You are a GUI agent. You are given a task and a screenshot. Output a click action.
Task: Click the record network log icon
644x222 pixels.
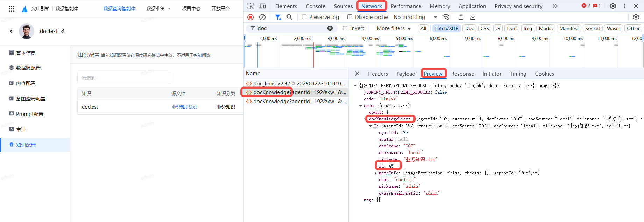(250, 17)
